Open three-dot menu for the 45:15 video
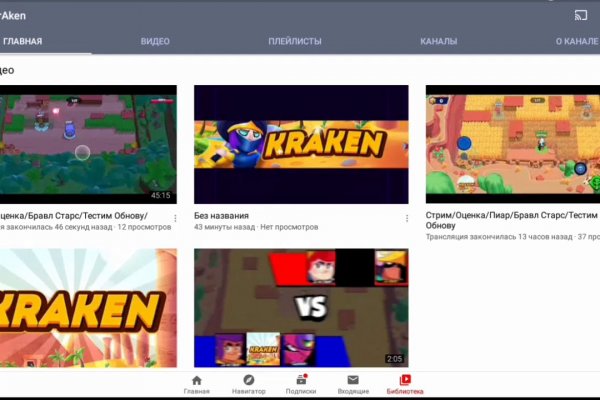 pyautogui.click(x=176, y=218)
